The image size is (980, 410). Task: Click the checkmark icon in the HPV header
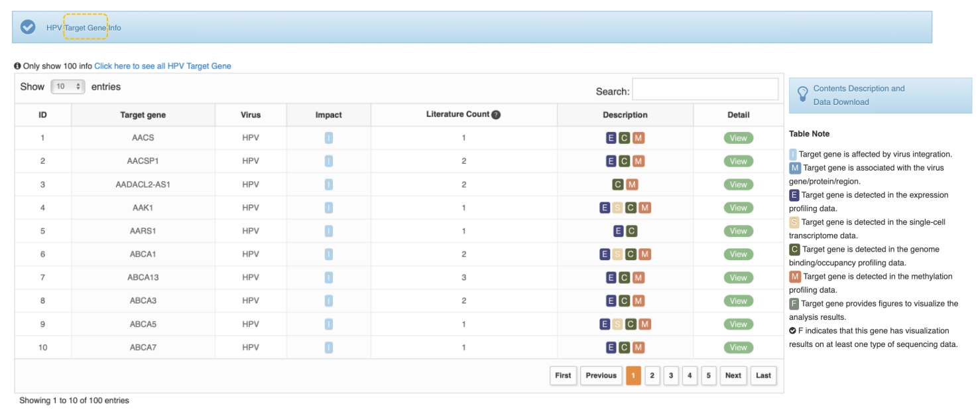(28, 27)
